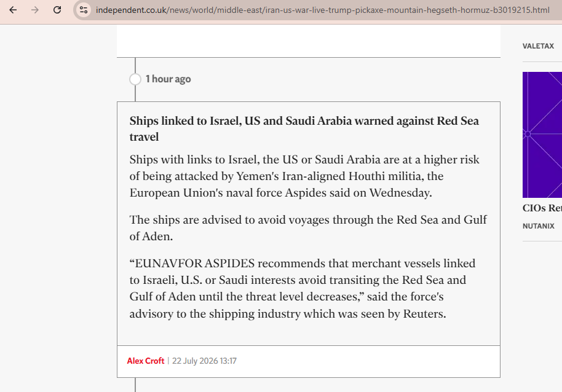Open the Alex Croft author link

click(146, 361)
